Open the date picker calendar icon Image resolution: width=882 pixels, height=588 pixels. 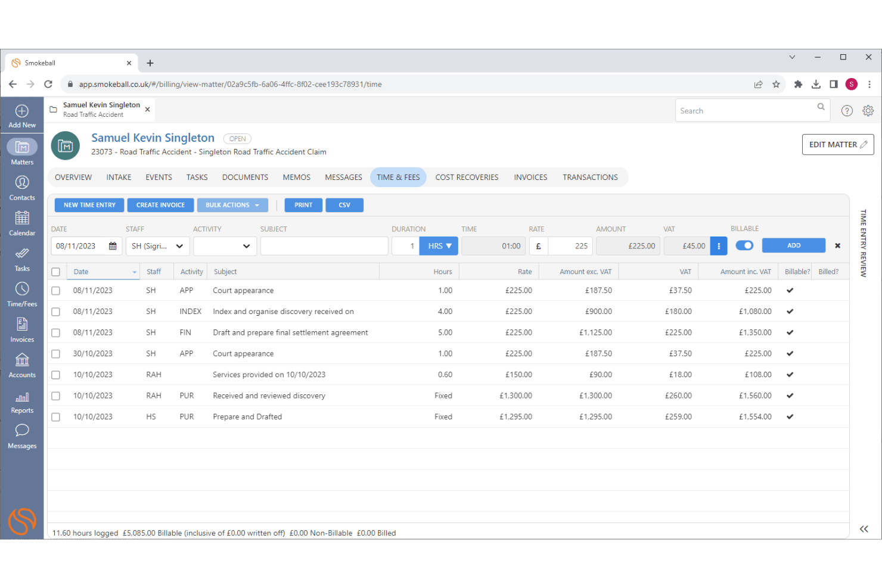[x=113, y=246]
